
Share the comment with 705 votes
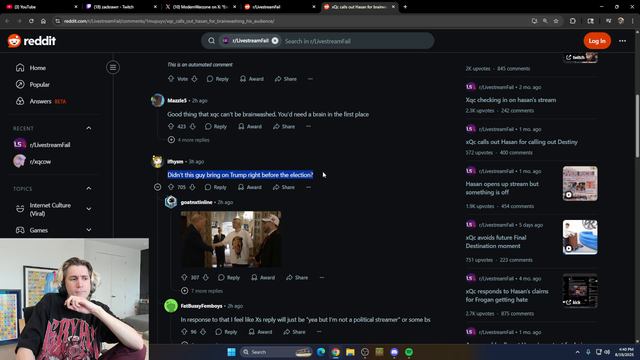click(x=284, y=187)
